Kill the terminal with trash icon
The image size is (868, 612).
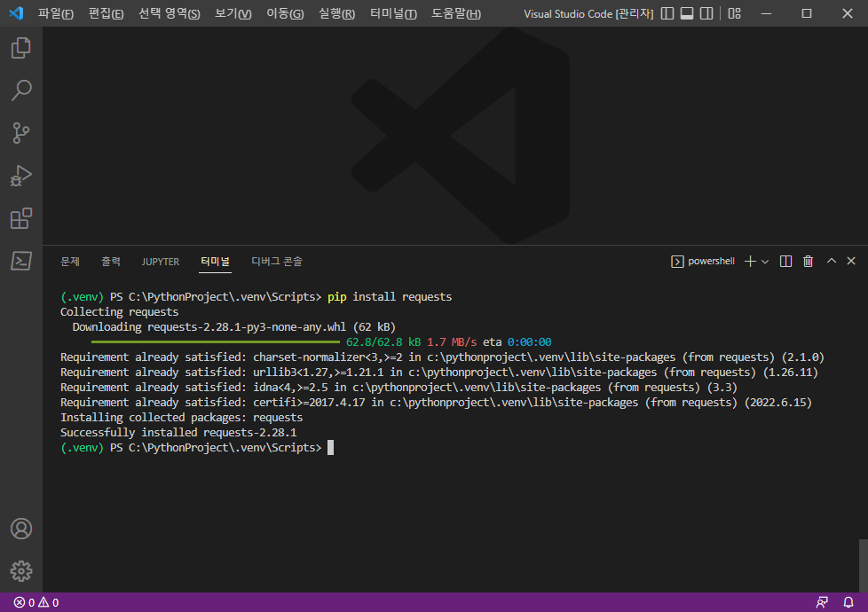(x=809, y=261)
